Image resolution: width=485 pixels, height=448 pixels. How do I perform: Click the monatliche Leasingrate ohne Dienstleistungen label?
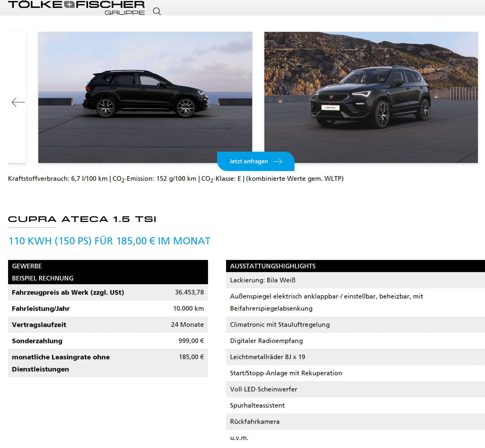pos(61,363)
